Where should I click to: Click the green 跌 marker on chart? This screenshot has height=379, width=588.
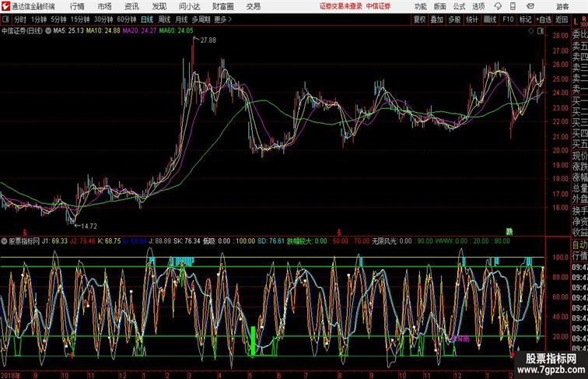[x=509, y=232]
